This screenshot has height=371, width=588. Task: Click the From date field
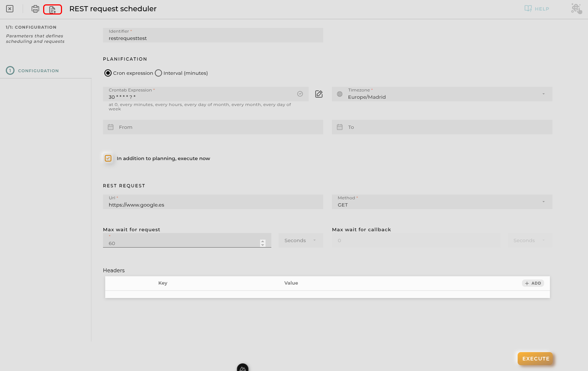[213, 127]
